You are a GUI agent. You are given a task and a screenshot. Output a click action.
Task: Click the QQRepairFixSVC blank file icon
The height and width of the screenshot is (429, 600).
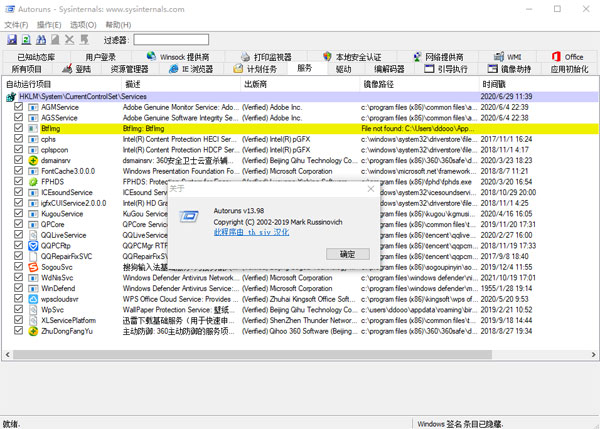(x=33, y=256)
